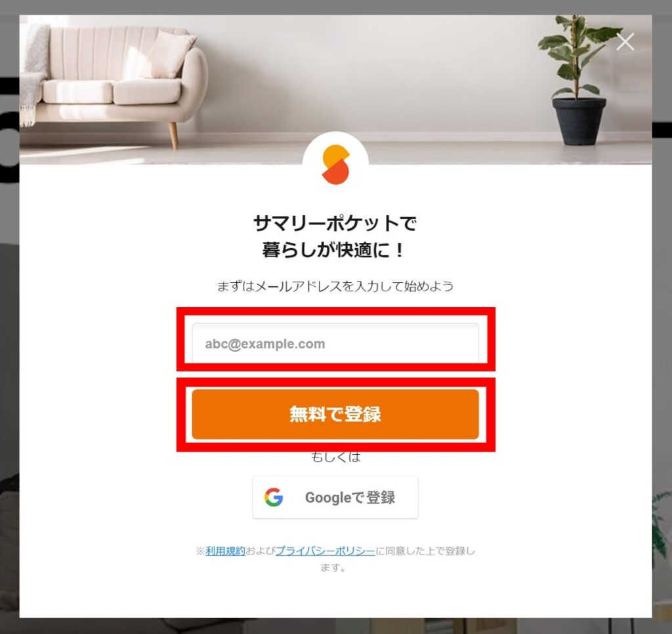Close the signup dialog with the X
Screen dimensions: 672x634
tap(625, 42)
